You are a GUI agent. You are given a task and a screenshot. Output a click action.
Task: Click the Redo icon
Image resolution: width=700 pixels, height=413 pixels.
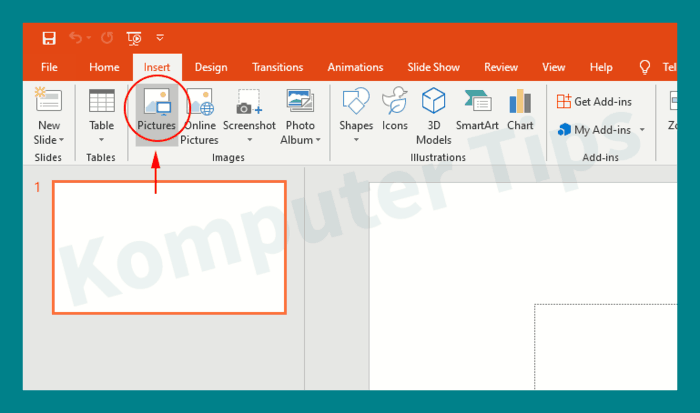point(107,38)
